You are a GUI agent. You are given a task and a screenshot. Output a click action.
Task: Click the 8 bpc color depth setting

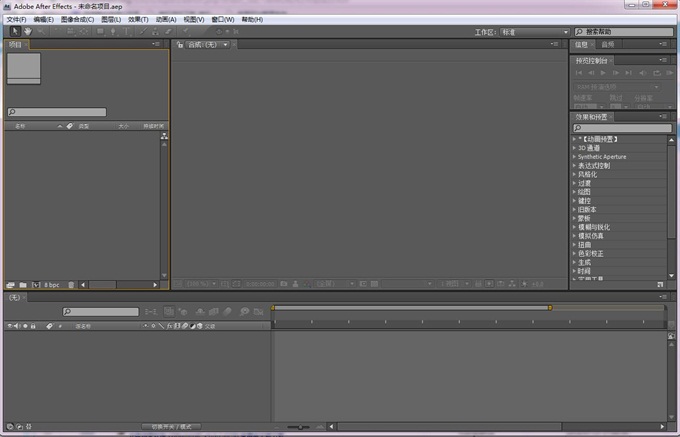(52, 285)
